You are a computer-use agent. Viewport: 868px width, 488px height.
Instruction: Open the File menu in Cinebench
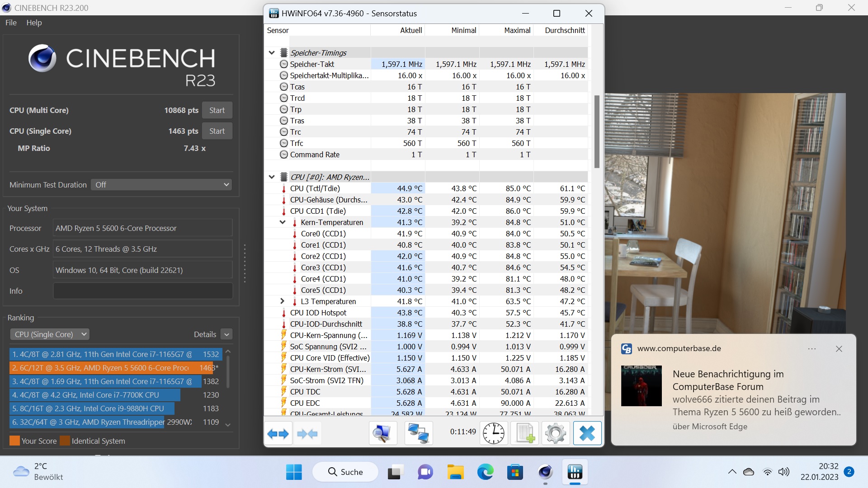click(11, 23)
